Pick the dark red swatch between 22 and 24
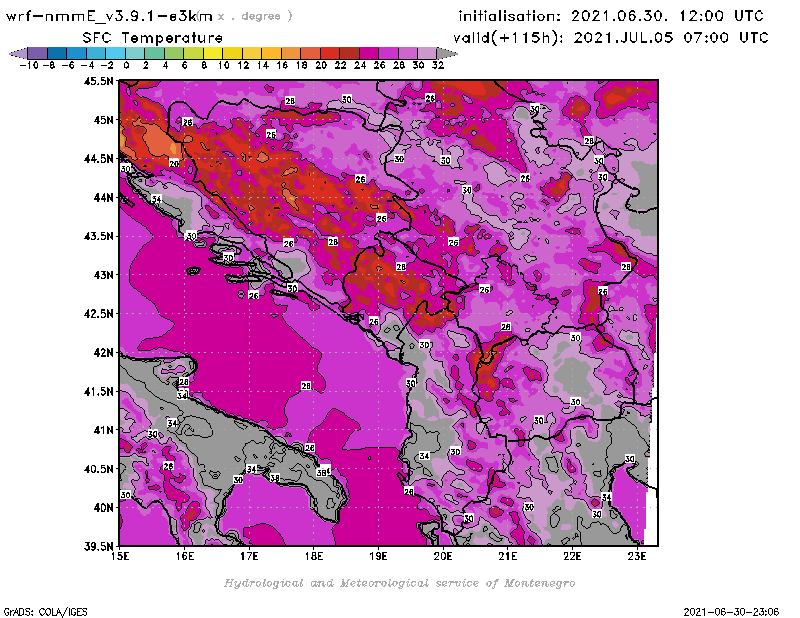Screen dimensions: 800x618 349,53
